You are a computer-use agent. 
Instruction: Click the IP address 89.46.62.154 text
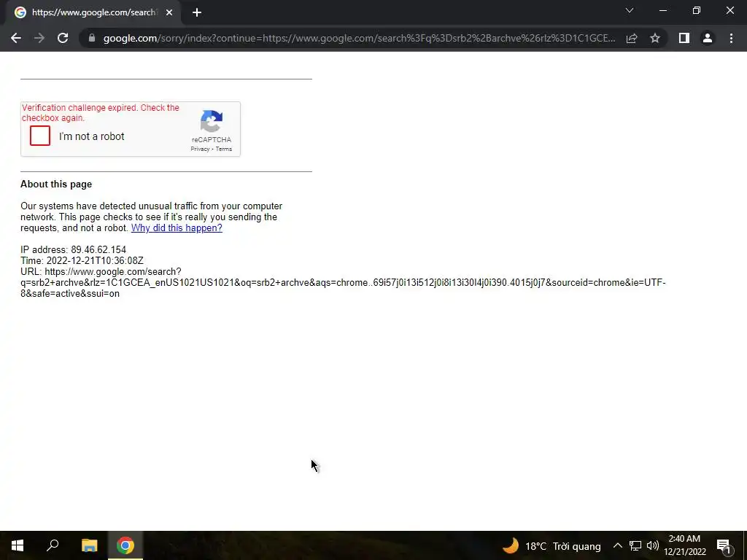pos(74,249)
